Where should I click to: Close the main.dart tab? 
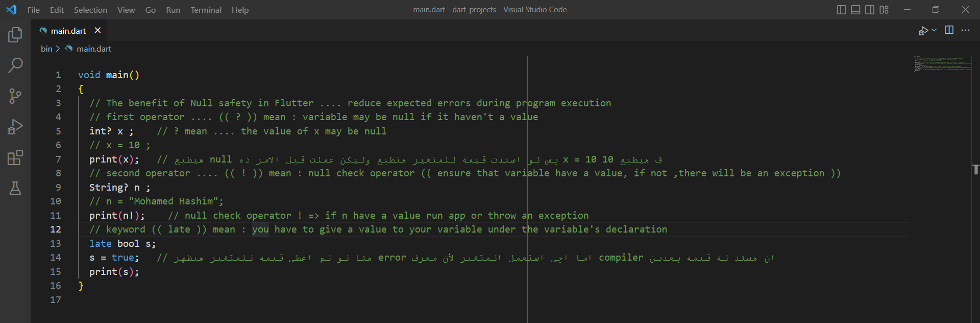point(97,31)
